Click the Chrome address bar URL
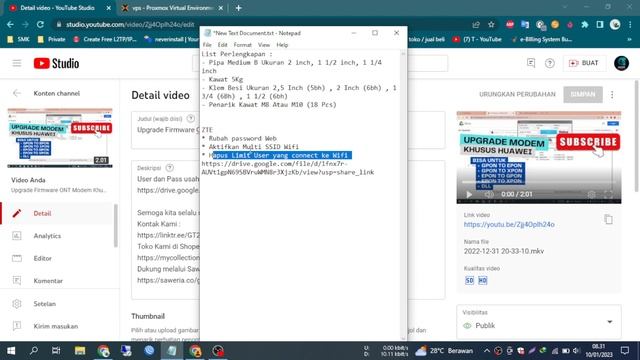The image size is (640, 360). click(x=130, y=24)
